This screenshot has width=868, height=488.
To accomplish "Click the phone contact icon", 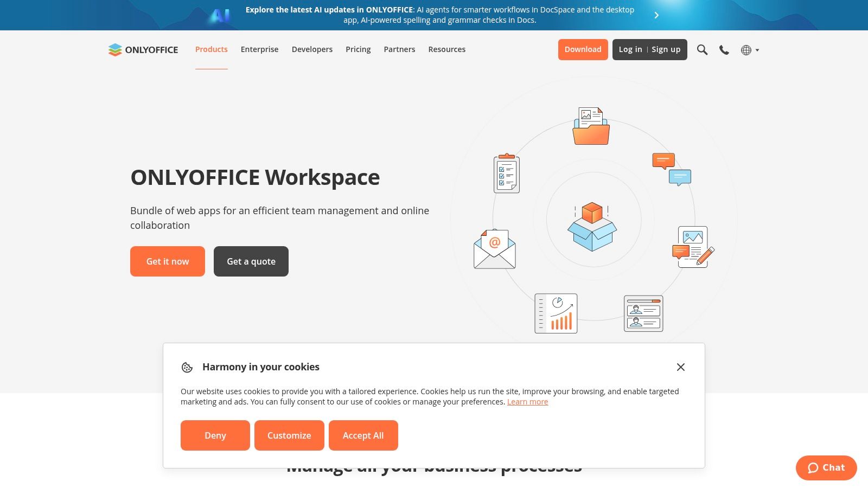I will [x=724, y=49].
